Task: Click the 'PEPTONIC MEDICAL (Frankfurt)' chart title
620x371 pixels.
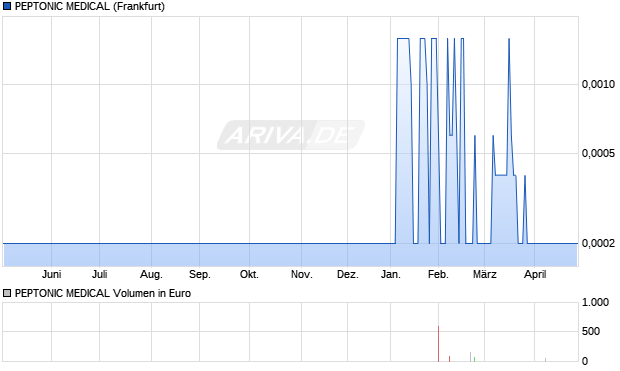Action: point(90,6)
